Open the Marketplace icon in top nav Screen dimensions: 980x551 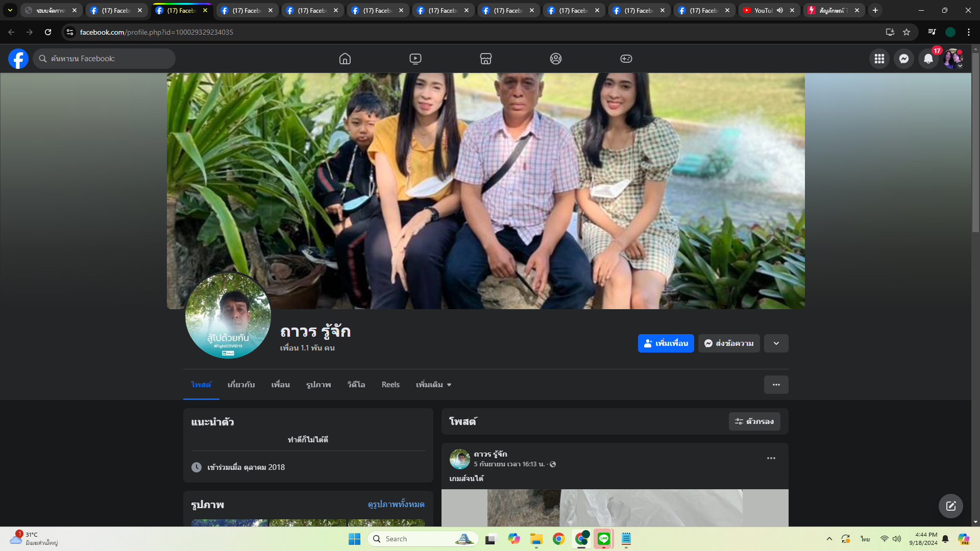tap(486, 59)
